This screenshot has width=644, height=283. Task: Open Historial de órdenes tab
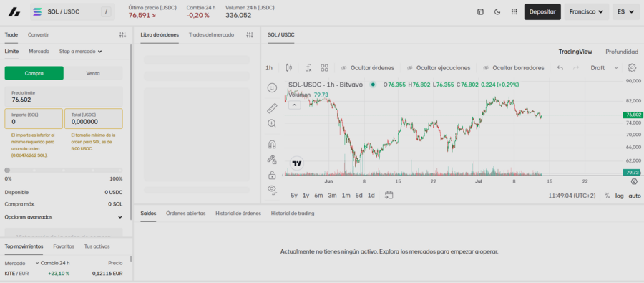(x=238, y=213)
